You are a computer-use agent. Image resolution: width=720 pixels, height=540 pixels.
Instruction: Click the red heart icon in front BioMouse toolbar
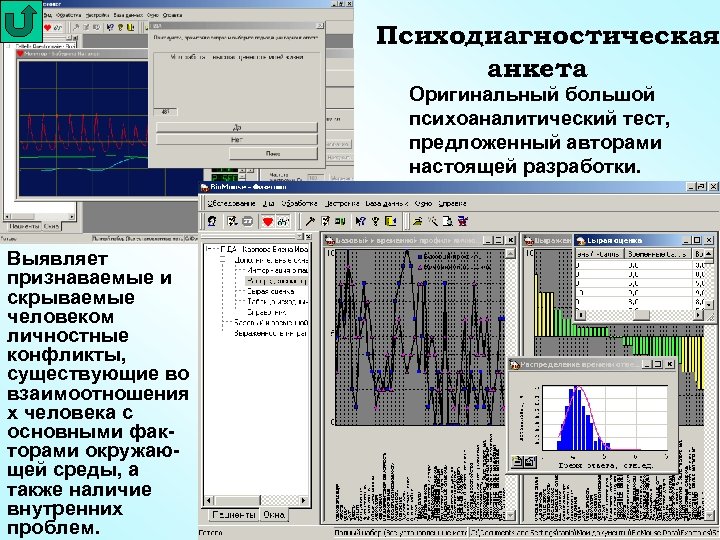tap(268, 222)
